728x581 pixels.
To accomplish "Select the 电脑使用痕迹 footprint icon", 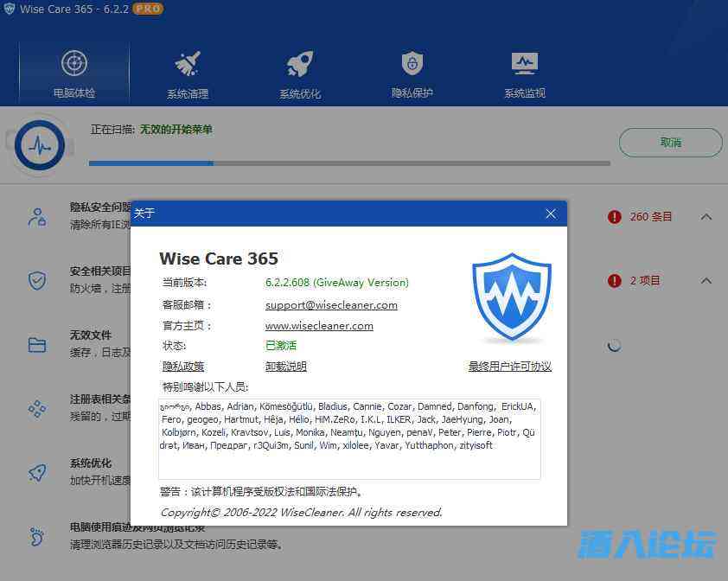I will [x=37, y=536].
